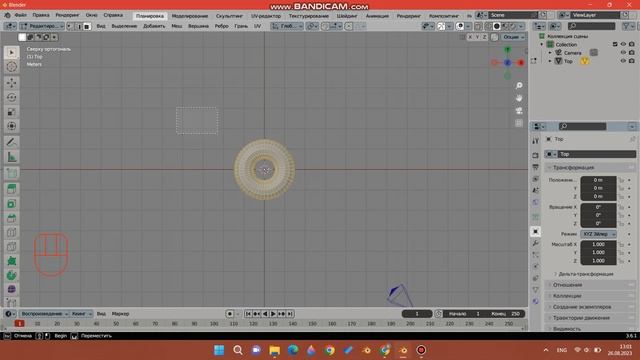Select the Knife tool

click(x=11, y=247)
